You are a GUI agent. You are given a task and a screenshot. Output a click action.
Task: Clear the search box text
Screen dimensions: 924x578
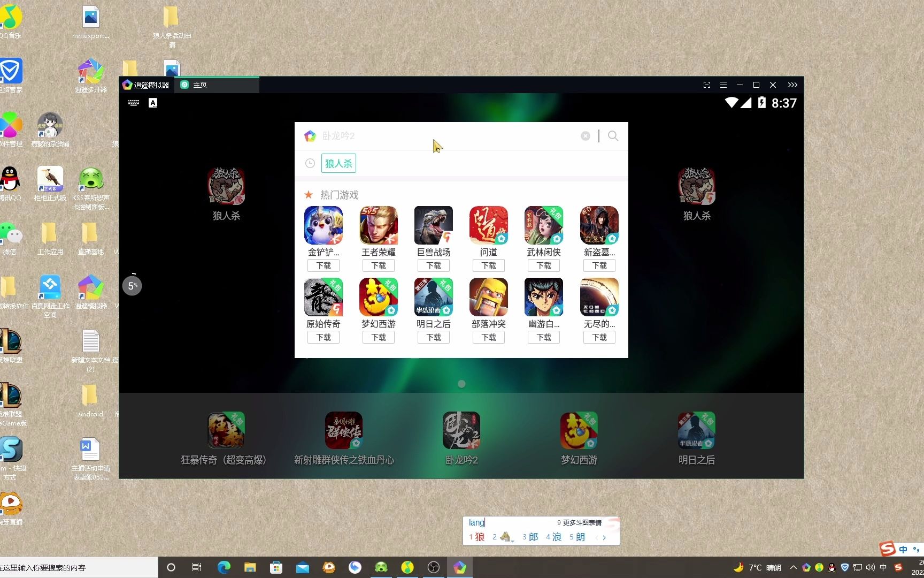click(x=586, y=136)
